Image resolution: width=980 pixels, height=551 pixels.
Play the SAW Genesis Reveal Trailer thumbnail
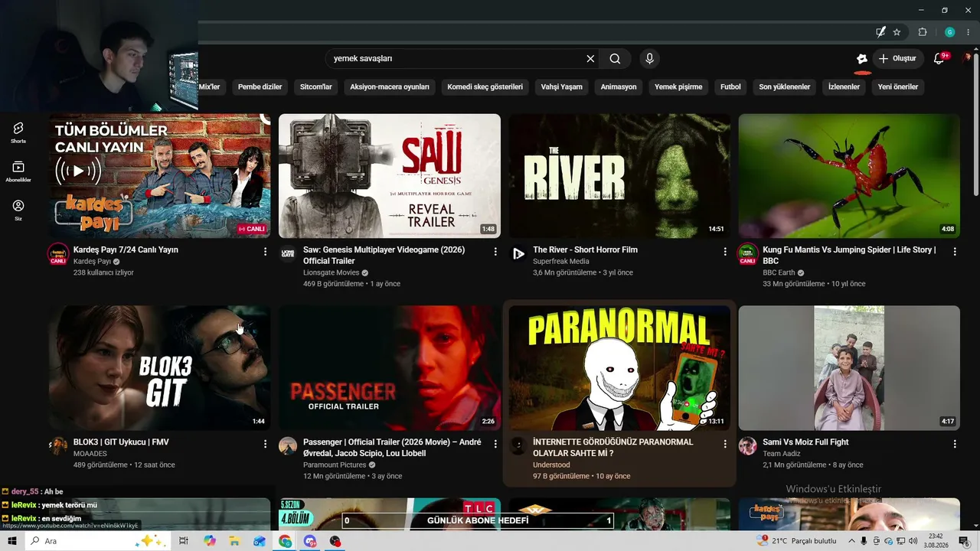(390, 176)
